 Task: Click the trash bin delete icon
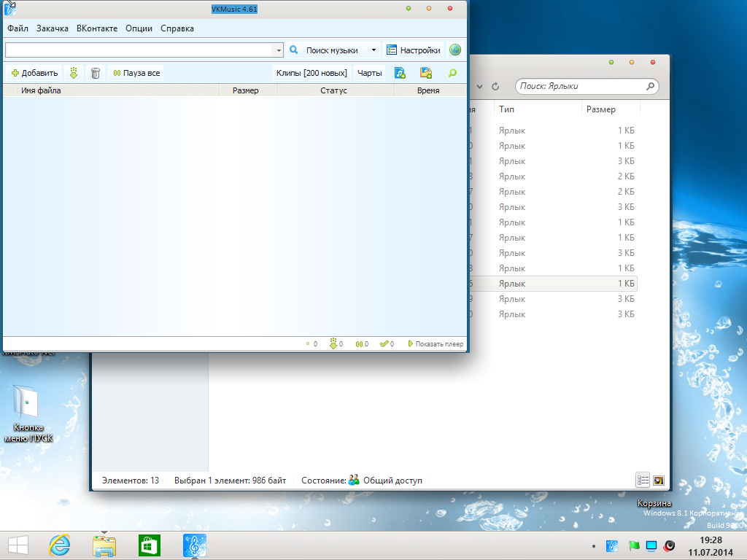tap(96, 73)
